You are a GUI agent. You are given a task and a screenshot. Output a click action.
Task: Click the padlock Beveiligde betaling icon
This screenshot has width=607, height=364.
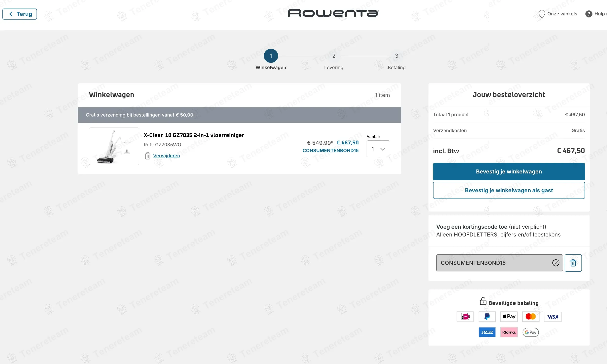pyautogui.click(x=483, y=301)
